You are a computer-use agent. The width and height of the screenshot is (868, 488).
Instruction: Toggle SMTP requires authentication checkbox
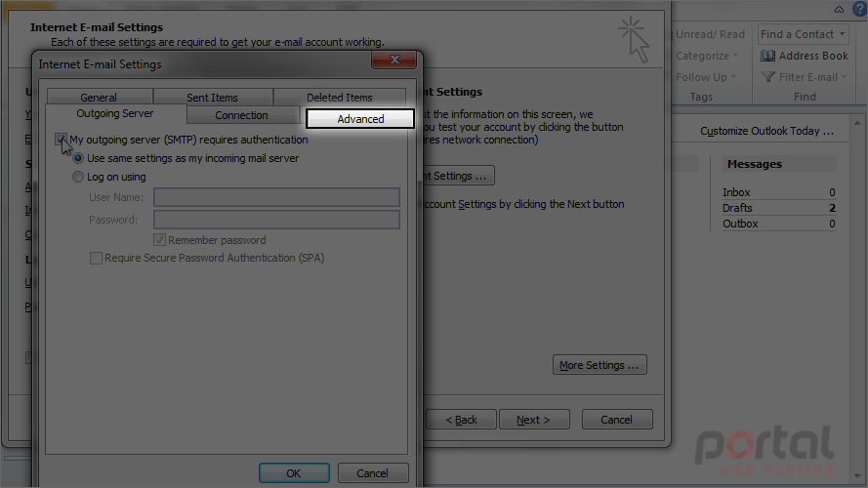(61, 140)
